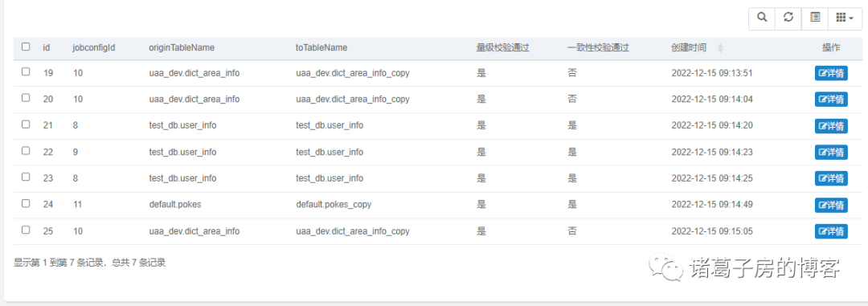The width and height of the screenshot is (868, 306).
Task: Open 详情 for row id 21
Action: pyautogui.click(x=831, y=125)
